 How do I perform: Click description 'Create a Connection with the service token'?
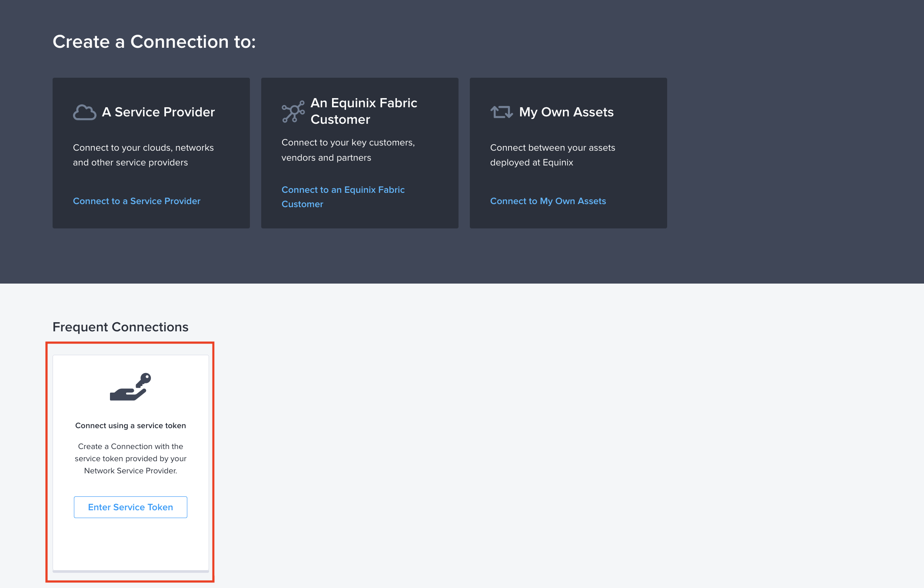pos(130,459)
